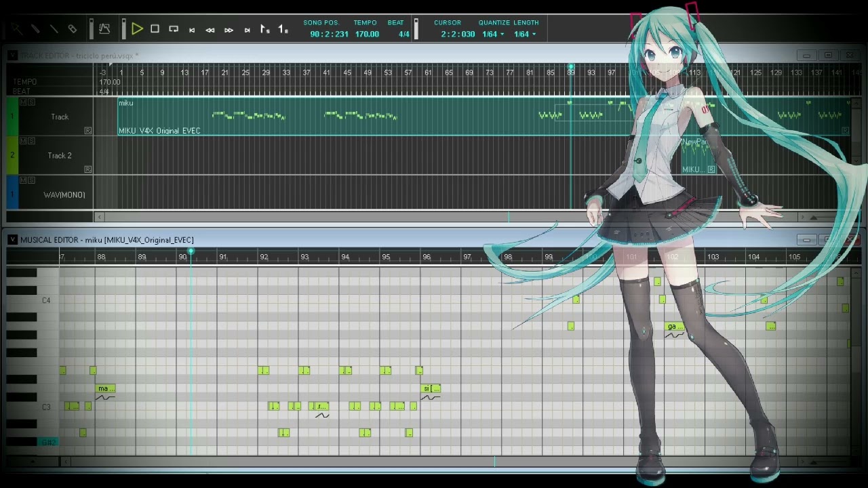Close the Musical Editor window

(850, 240)
